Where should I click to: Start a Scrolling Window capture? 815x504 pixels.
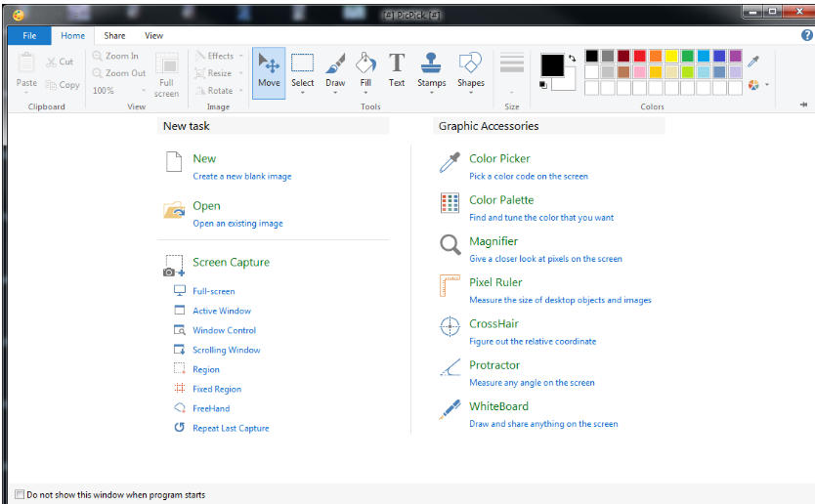click(226, 350)
